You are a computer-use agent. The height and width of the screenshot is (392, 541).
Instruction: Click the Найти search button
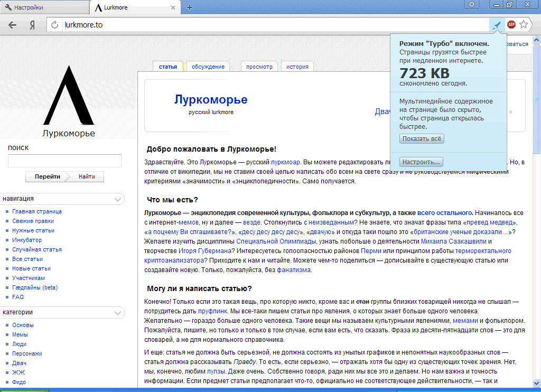87,176
